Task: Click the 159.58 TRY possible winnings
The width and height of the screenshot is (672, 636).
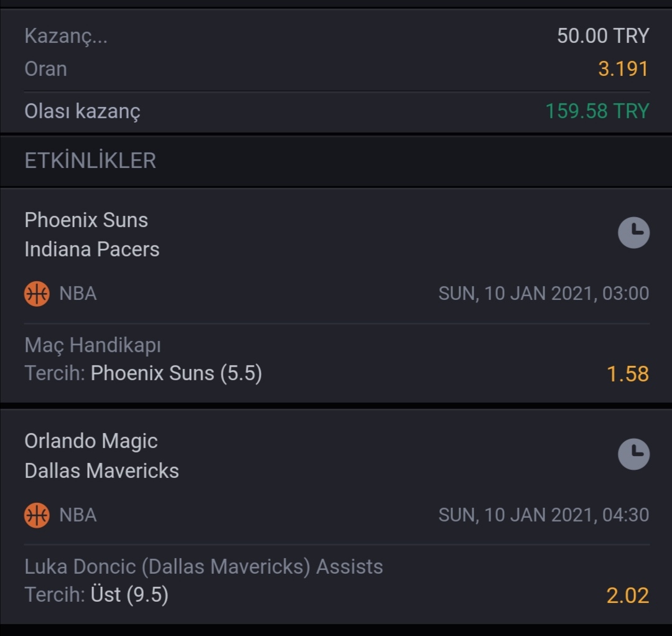Action: tap(597, 111)
